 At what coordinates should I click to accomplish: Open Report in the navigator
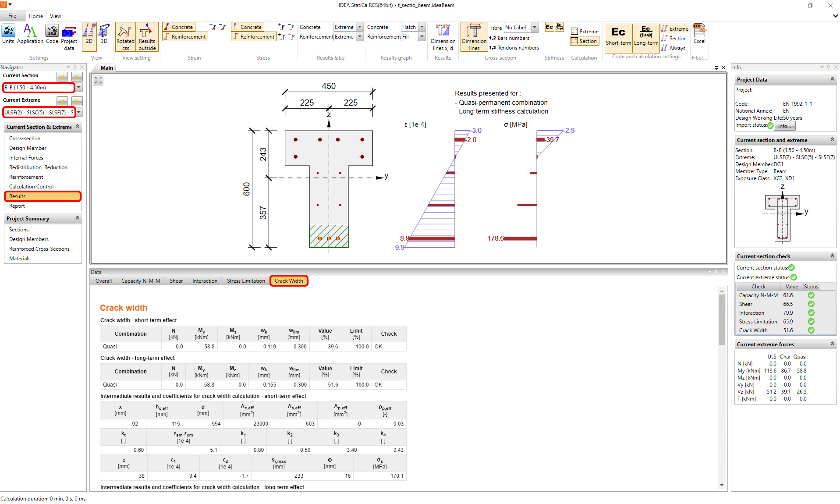[x=17, y=206]
